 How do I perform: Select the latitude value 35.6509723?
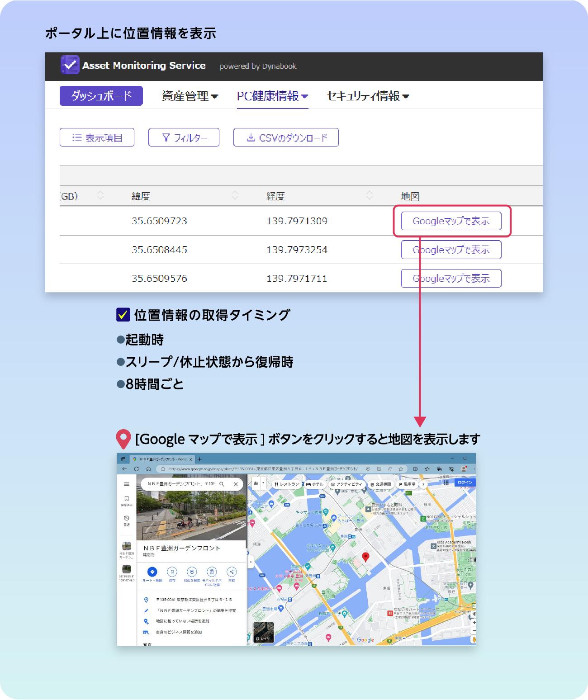coord(159,221)
